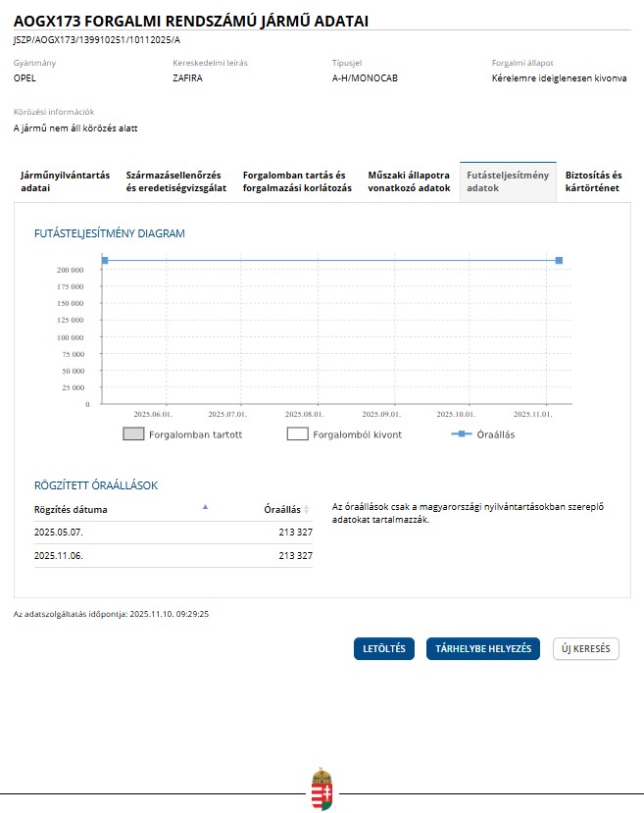Image resolution: width=644 pixels, height=813 pixels.
Task: Select the Futásteljesítmény adatok tab
Action: (508, 181)
